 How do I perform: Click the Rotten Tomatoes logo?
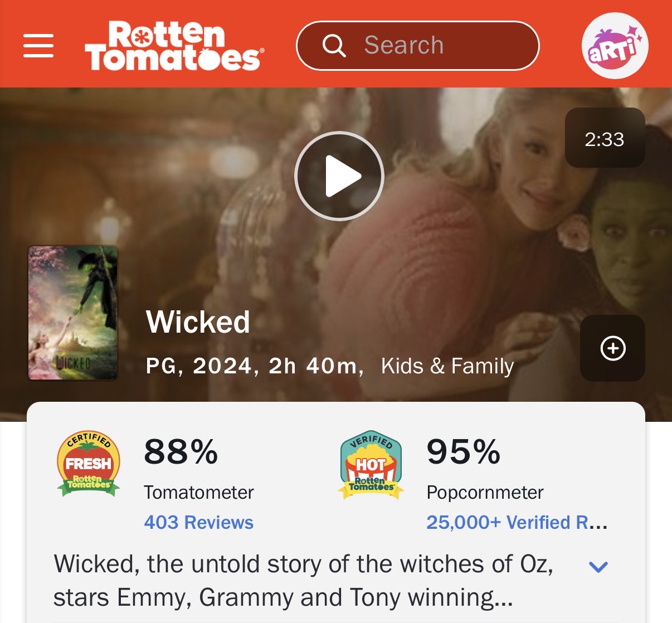174,46
